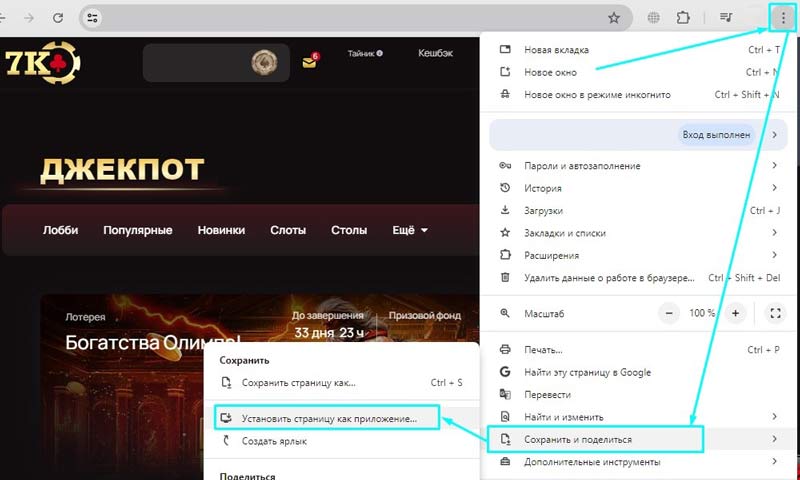The height and width of the screenshot is (480, 800).
Task: Choose Удалить данные о работе в браузере
Action: click(638, 277)
